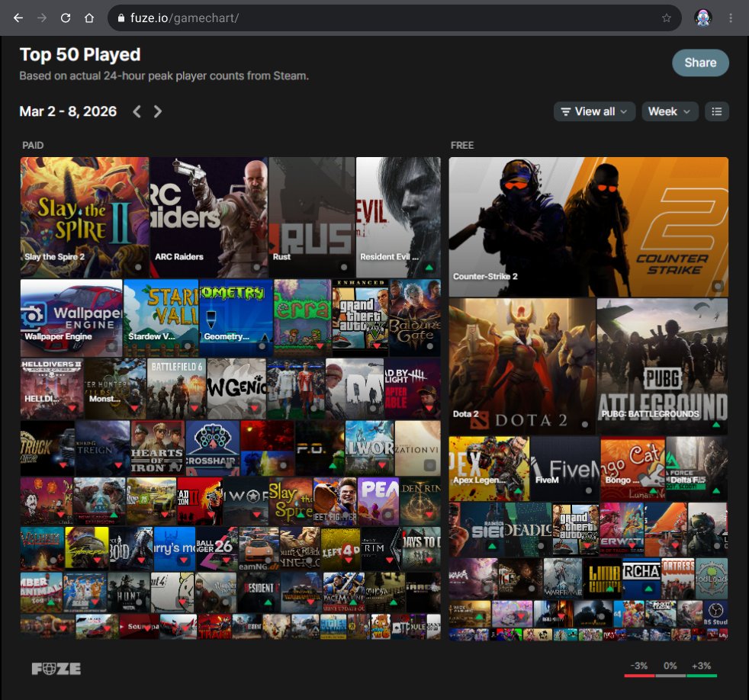Open the Stardew Valley tile
The image size is (749, 700).
pyautogui.click(x=161, y=317)
